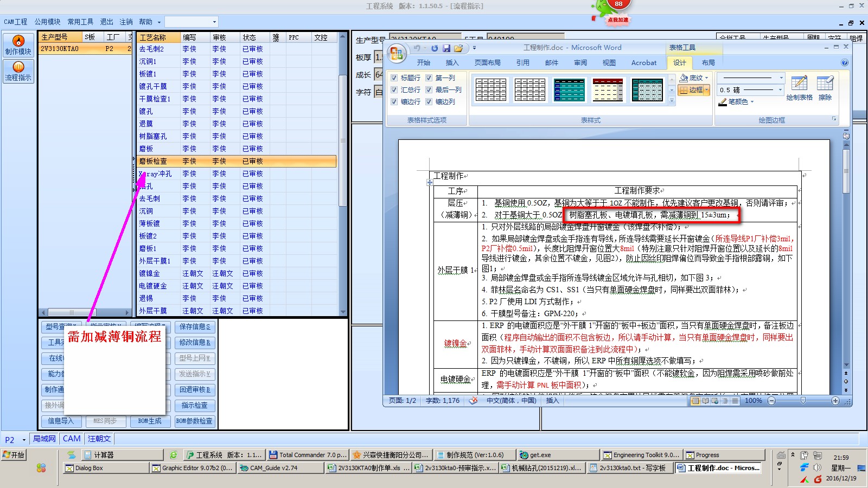The height and width of the screenshot is (488, 868).
Task: Click the Open folder icon in Word
Action: coord(458,48)
